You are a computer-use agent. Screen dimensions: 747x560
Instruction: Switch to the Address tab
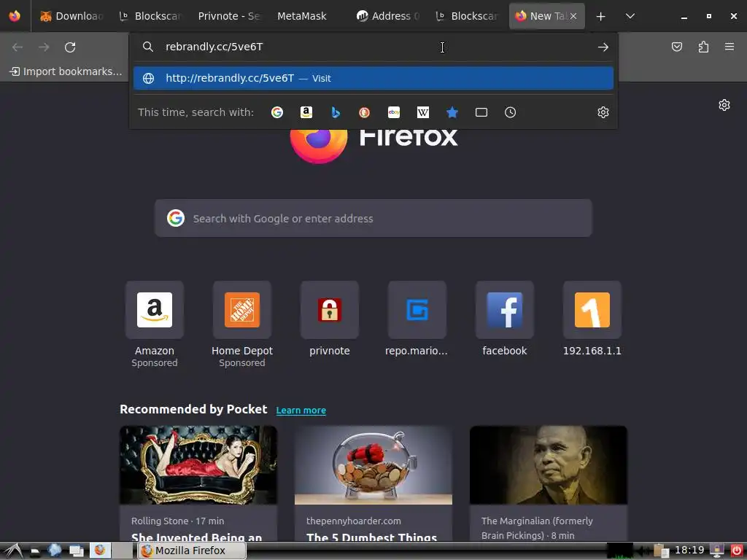[388, 16]
